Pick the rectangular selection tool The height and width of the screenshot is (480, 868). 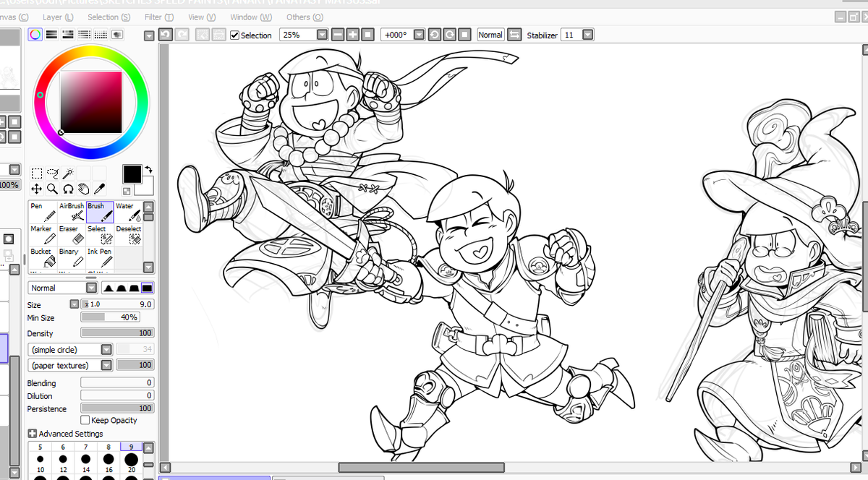(x=36, y=173)
